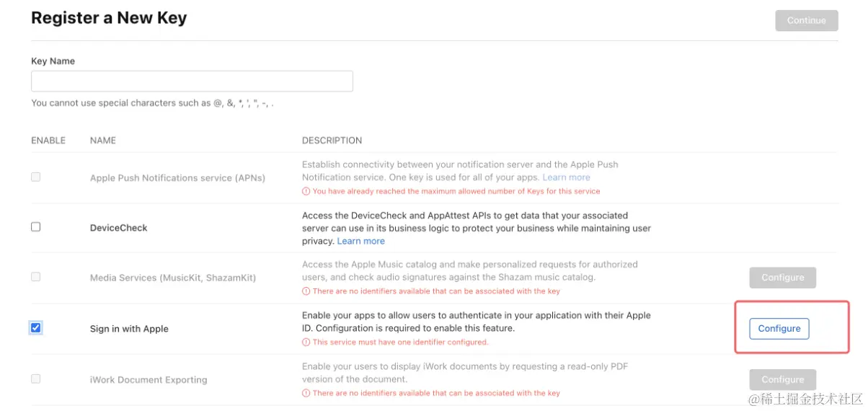Focus the Key Name text field
This screenshot has height=411, width=868.
click(192, 81)
